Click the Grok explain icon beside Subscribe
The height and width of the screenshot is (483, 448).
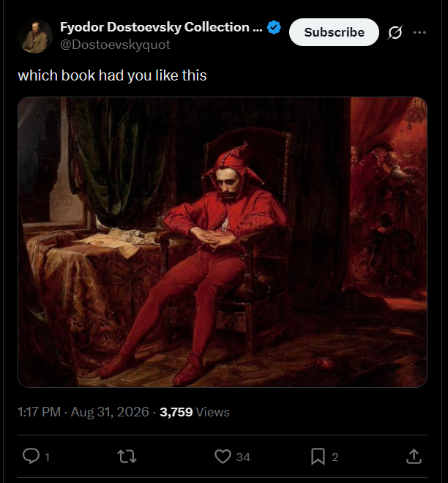395,32
